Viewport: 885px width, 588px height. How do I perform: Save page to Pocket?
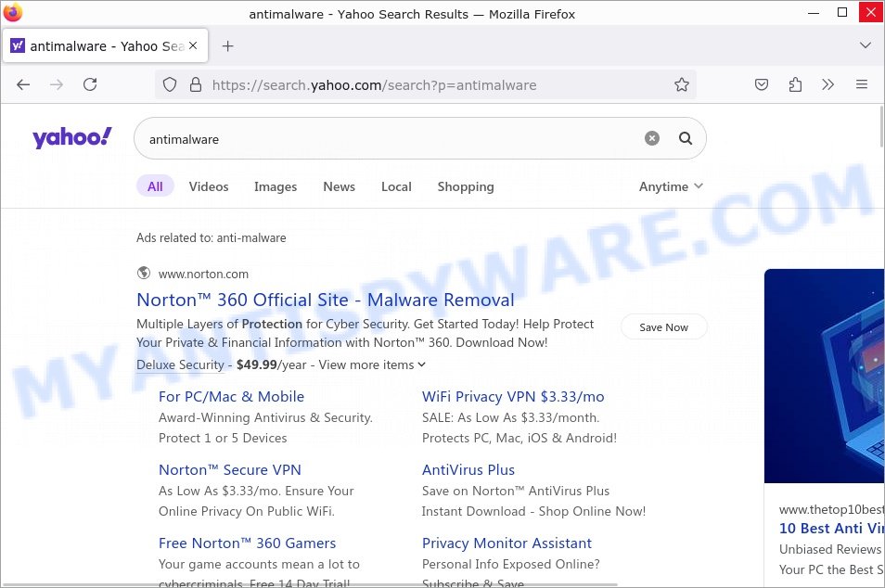click(762, 84)
